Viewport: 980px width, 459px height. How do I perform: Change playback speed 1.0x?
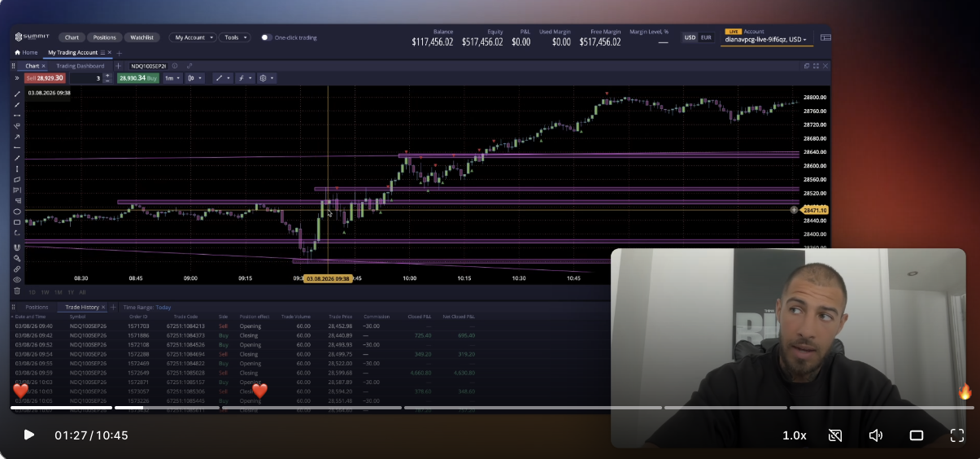(x=795, y=435)
